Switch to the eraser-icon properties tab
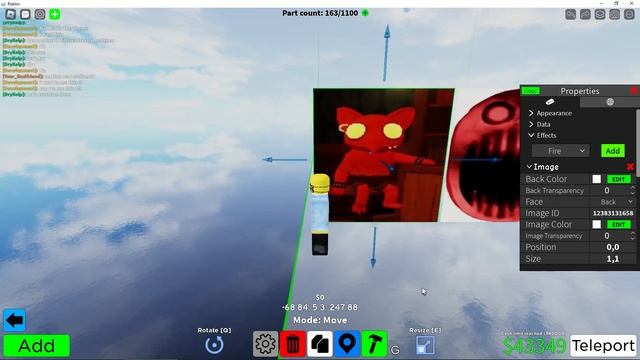640x360 pixels. click(550, 102)
